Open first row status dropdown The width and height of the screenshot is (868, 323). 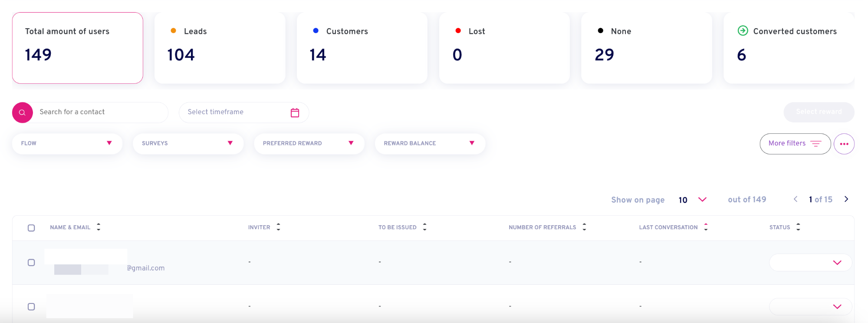(x=810, y=263)
